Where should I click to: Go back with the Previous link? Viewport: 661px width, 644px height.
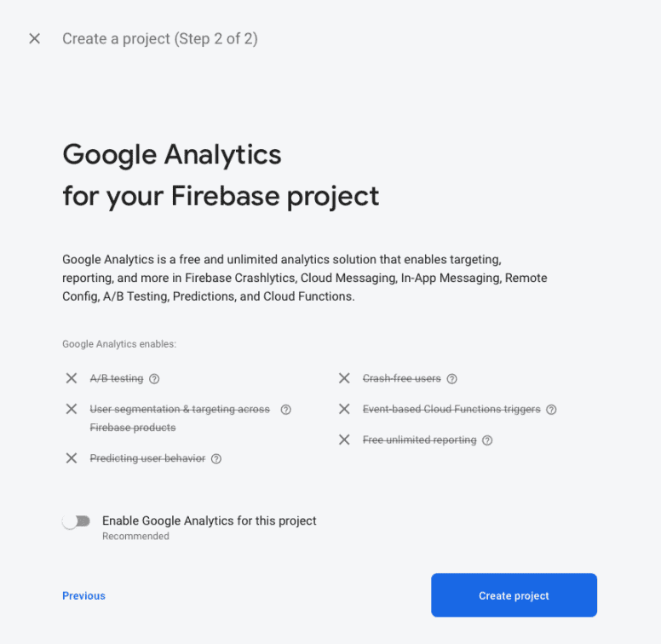click(83, 596)
